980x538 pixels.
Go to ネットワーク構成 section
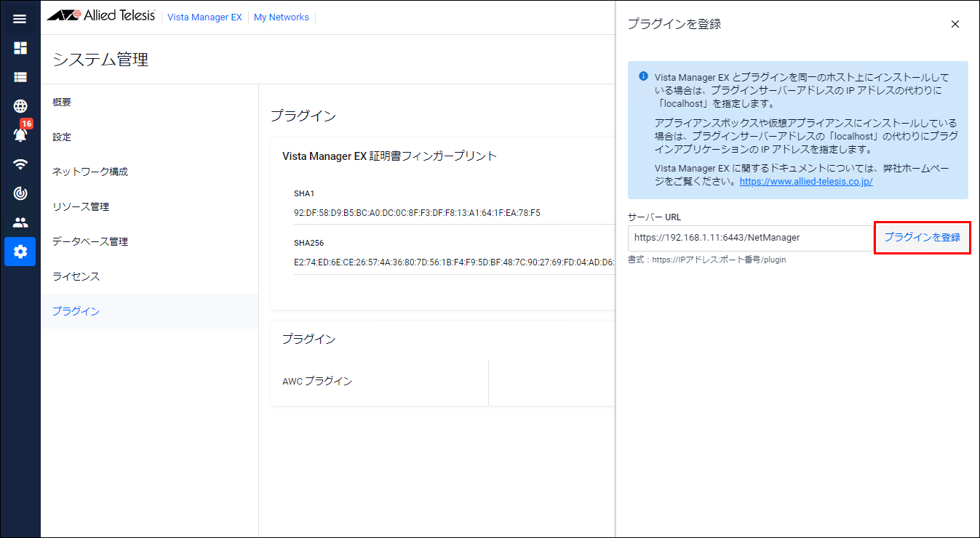89,172
